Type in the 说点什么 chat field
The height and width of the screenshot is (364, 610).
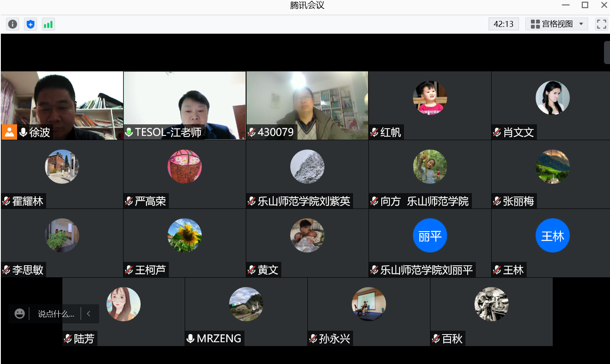click(56, 314)
